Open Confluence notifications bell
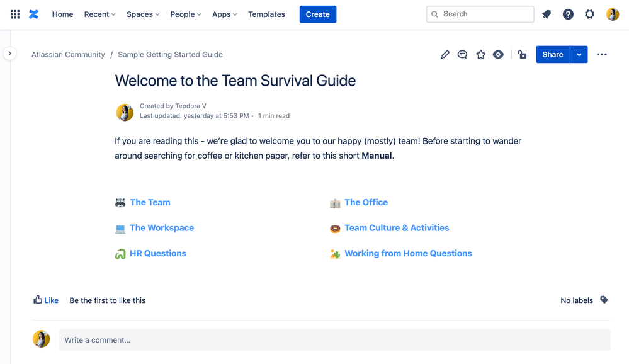The width and height of the screenshot is (629, 364). coord(546,14)
